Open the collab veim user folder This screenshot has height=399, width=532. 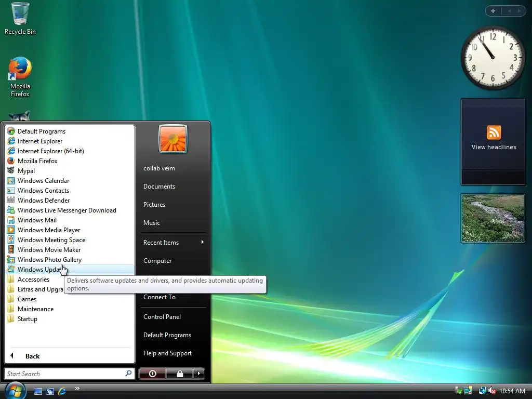pos(173,168)
